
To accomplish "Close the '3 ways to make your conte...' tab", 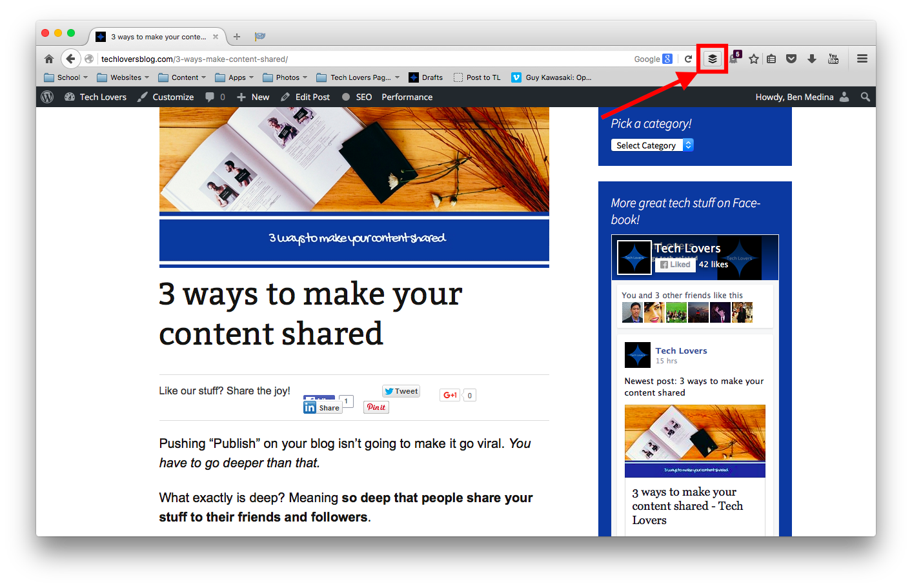I will [216, 37].
